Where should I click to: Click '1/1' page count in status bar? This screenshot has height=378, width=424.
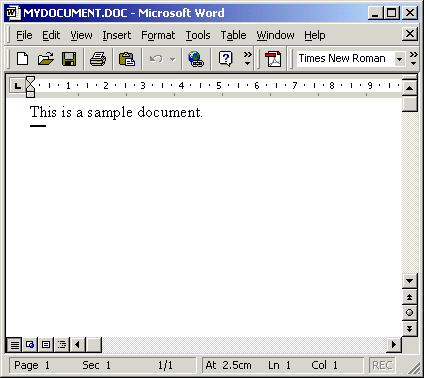(165, 365)
